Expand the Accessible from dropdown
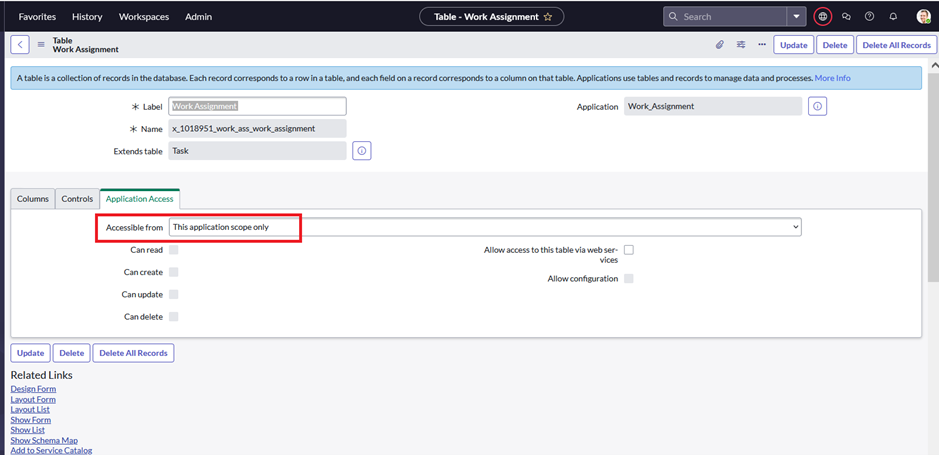The width and height of the screenshot is (939, 455). (x=485, y=227)
